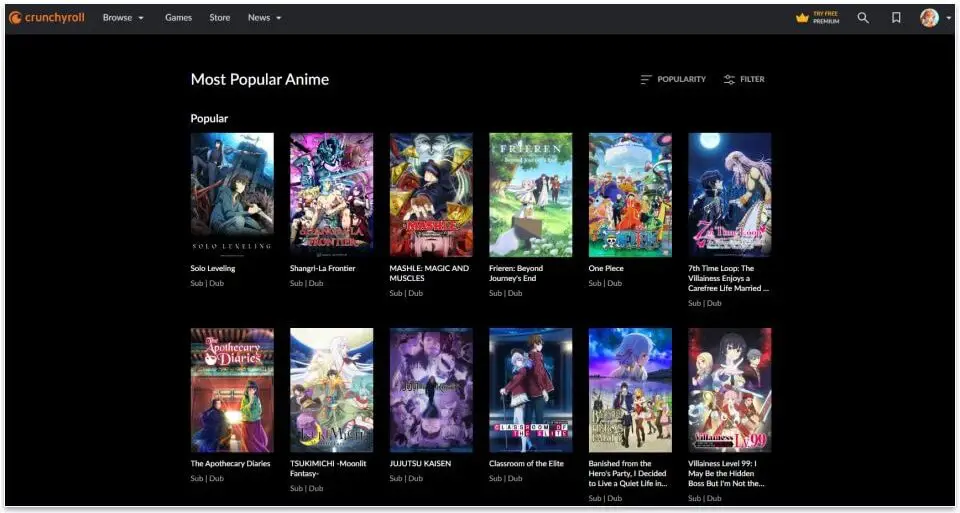This screenshot has width=960, height=513.
Task: Click the MASHLE: MAGIC AND MUSCLES title
Action: pyautogui.click(x=429, y=273)
